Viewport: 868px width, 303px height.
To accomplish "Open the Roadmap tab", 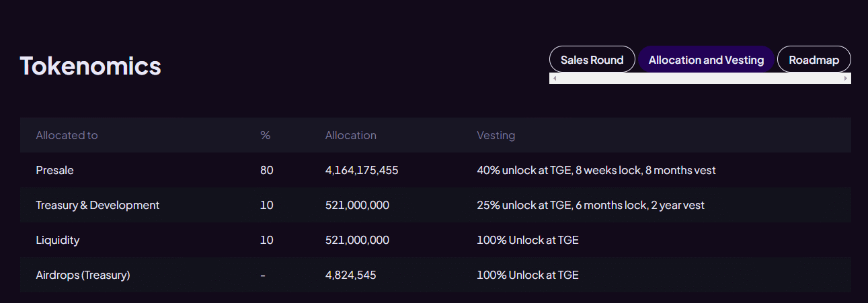I will 814,60.
